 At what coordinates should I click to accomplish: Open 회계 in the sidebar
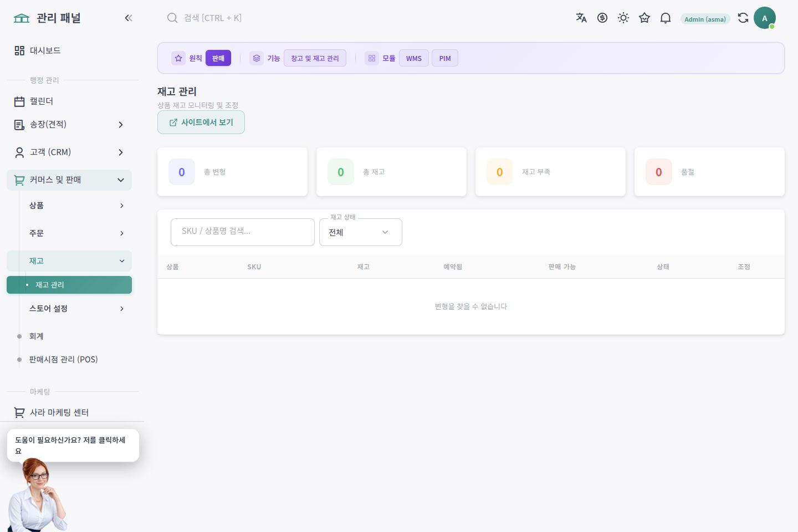(x=69, y=336)
